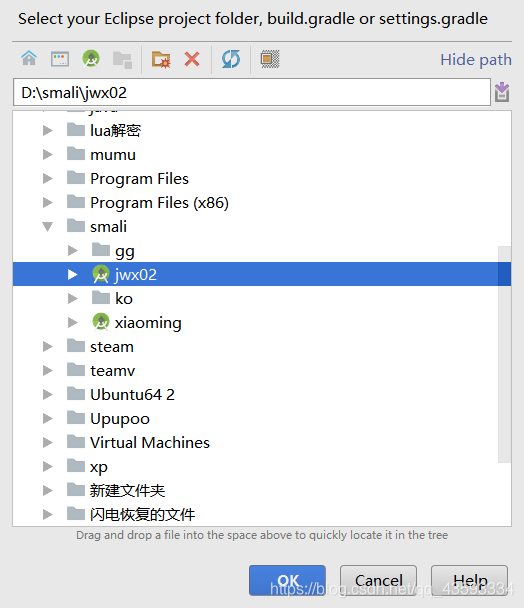Click the grayed module directory icon

(x=122, y=60)
